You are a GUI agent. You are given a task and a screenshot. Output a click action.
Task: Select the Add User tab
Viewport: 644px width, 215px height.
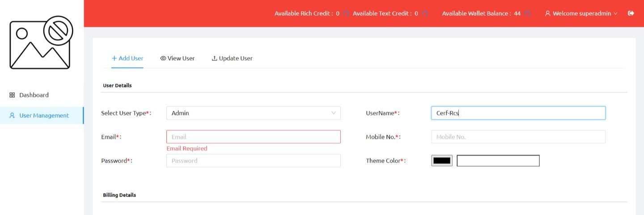[127, 58]
